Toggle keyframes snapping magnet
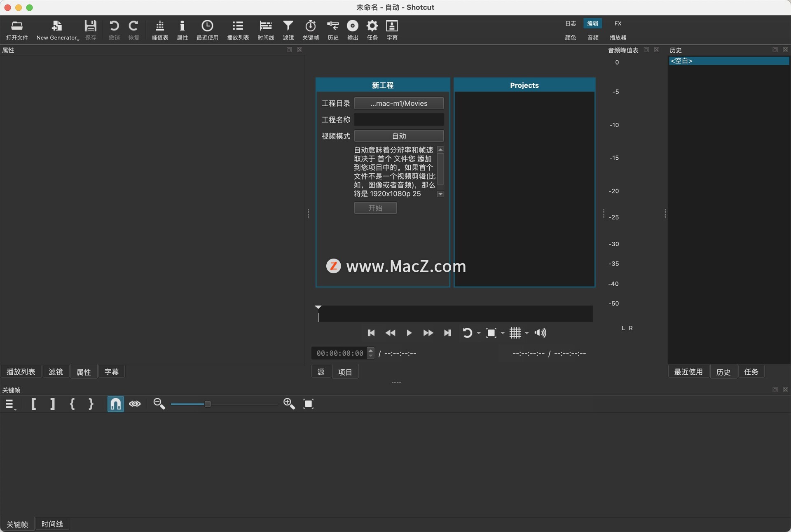The image size is (791, 532). click(115, 404)
